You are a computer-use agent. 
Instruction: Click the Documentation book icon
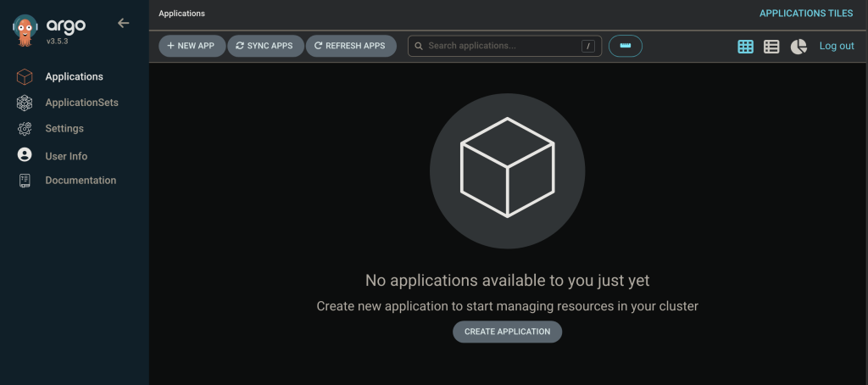point(25,181)
